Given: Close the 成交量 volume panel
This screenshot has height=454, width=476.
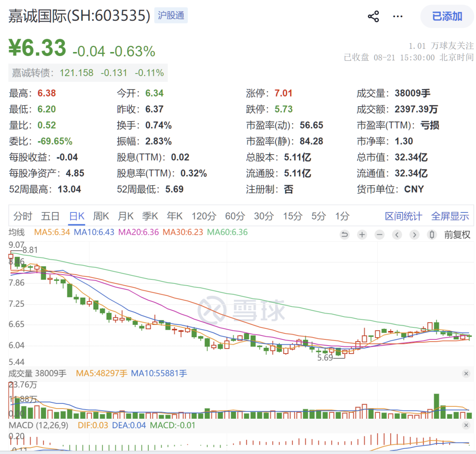Looking at the screenshot, I should [x=466, y=373].
